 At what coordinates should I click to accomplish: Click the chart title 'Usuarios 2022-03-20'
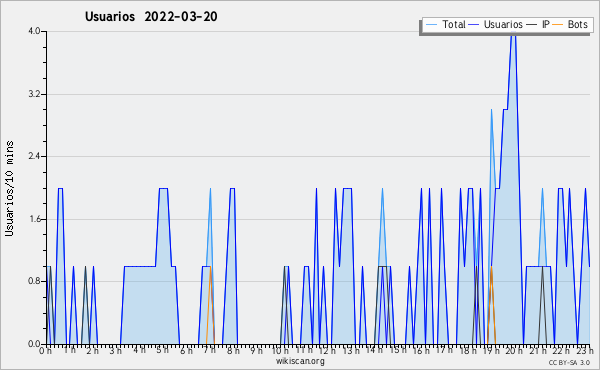pos(151,17)
